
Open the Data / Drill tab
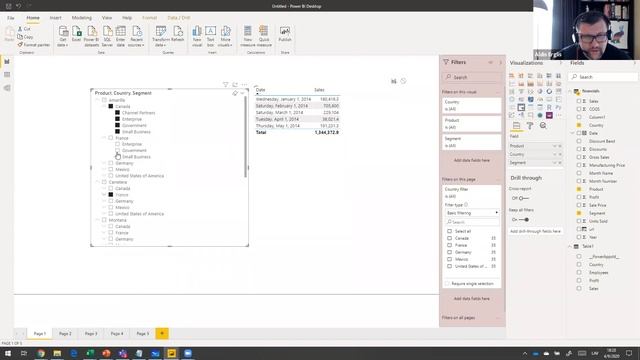click(x=179, y=18)
